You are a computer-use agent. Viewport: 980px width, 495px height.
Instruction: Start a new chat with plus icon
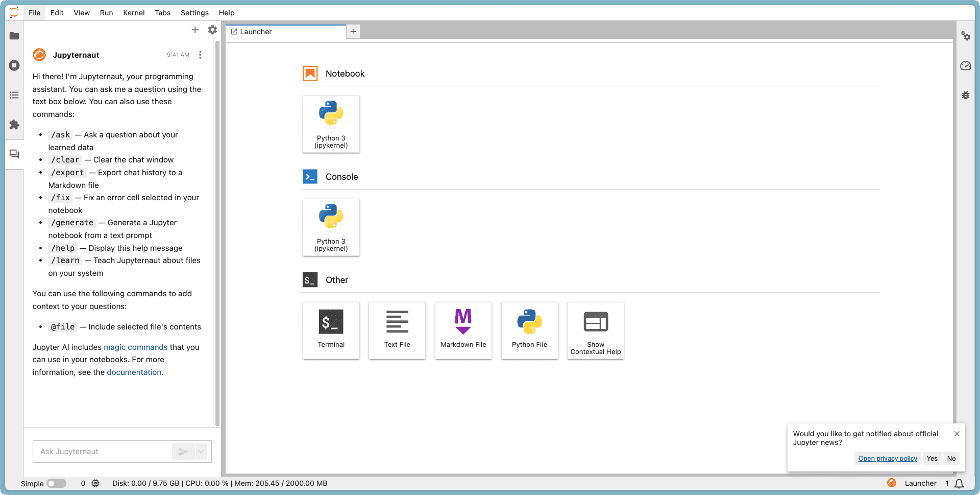tap(195, 30)
